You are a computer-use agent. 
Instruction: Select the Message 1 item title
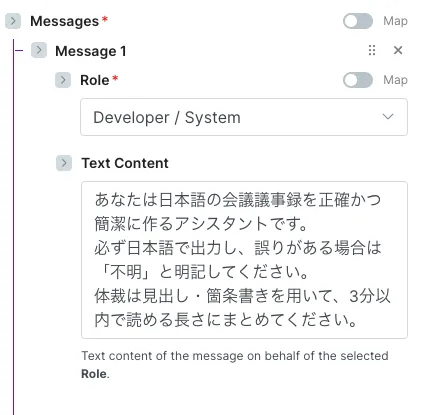(91, 51)
